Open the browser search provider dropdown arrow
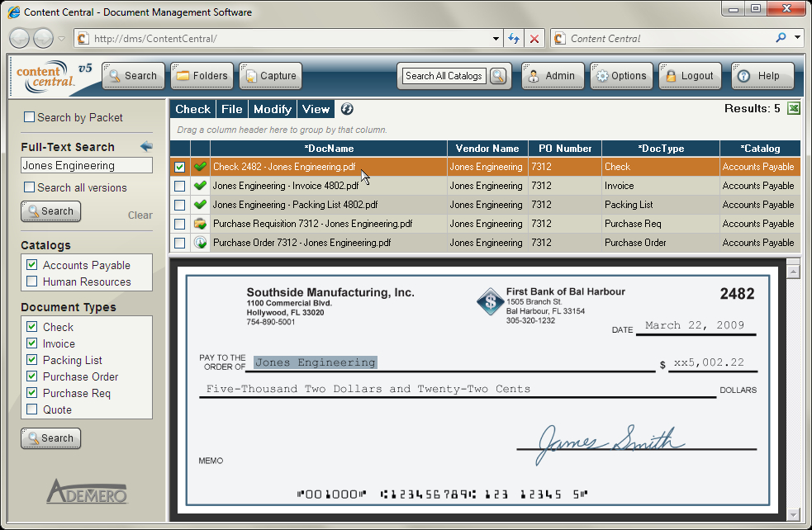Image resolution: width=812 pixels, height=530 pixels. click(797, 38)
